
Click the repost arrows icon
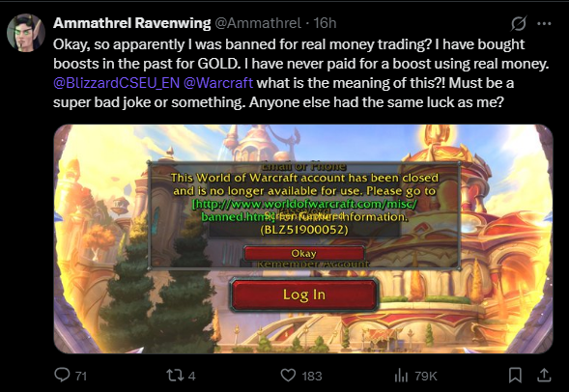(175, 376)
